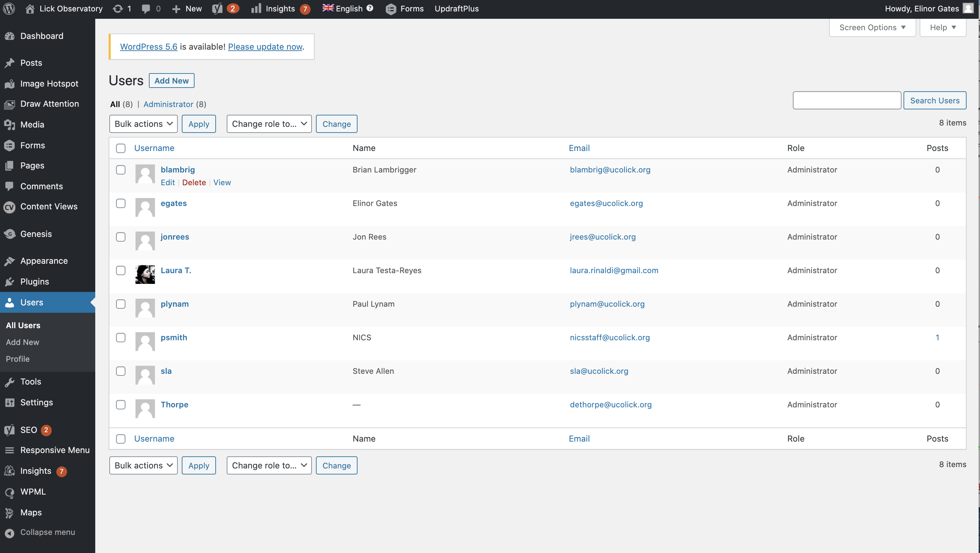The width and height of the screenshot is (980, 553).
Task: Open the top Bulk actions dropdown
Action: pyautogui.click(x=144, y=124)
